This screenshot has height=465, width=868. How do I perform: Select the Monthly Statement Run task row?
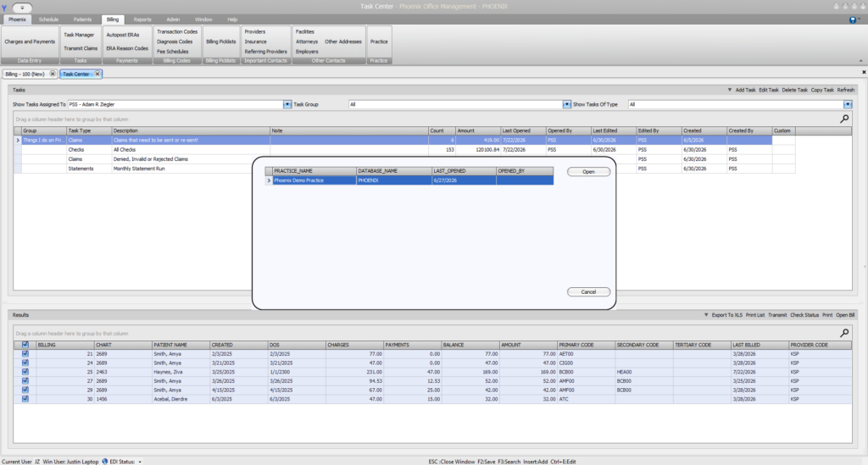click(404, 169)
